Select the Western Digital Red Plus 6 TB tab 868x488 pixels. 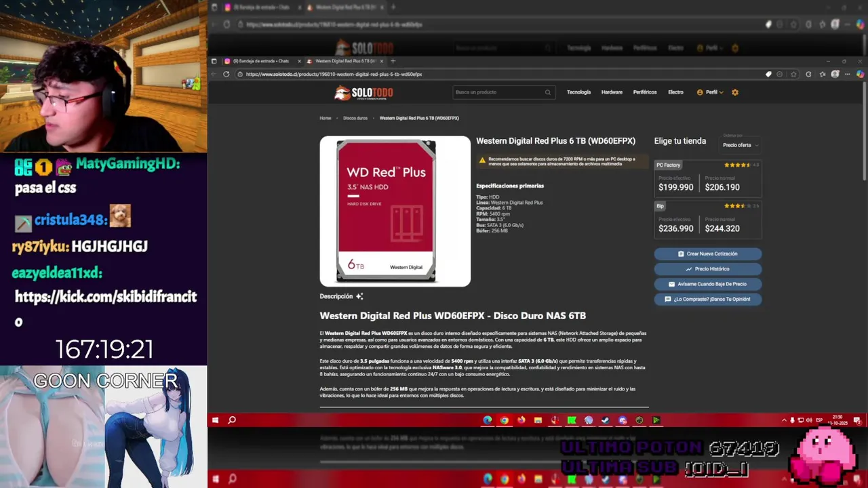tap(344, 61)
